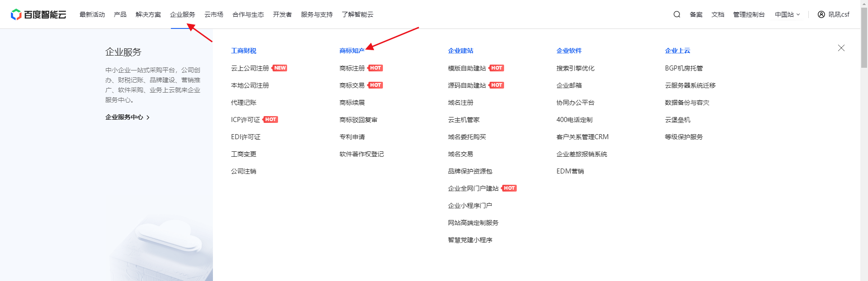The height and width of the screenshot is (281, 868).
Task: Open 400电话定制 service
Action: pyautogui.click(x=575, y=120)
